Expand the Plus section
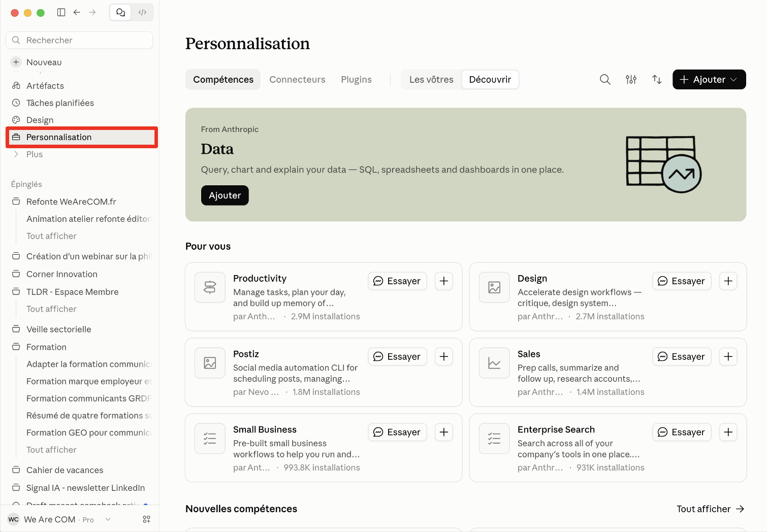767x532 pixels. click(79, 154)
